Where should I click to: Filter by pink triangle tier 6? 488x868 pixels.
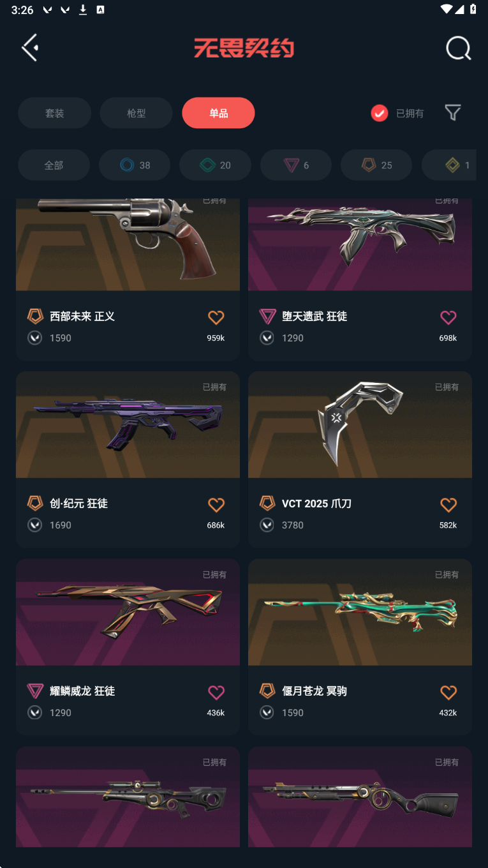tap(296, 165)
